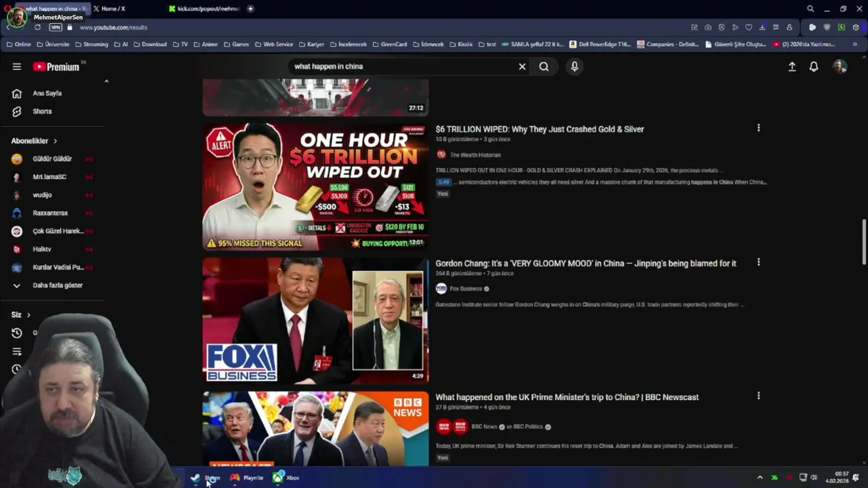Screen dimensions: 868x488
Task: Click the browser snapshot camera icon
Action: (x=708, y=27)
